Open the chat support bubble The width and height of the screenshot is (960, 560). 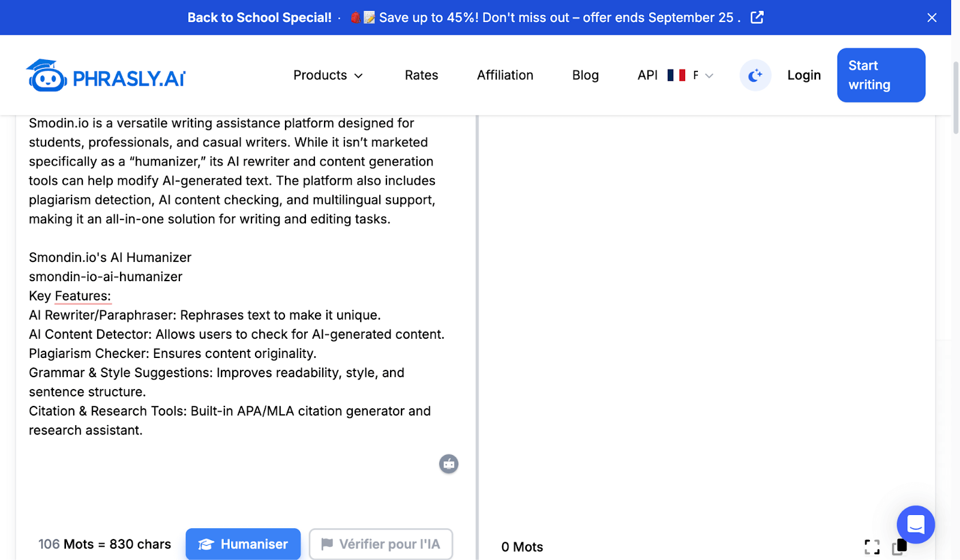[916, 525]
